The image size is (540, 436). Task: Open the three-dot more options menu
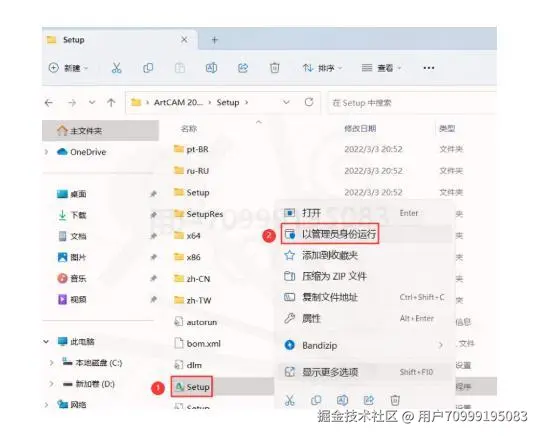(428, 68)
